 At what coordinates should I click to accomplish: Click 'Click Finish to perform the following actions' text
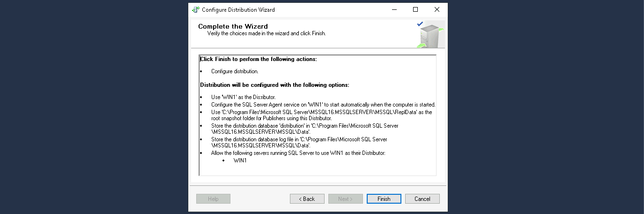259,59
